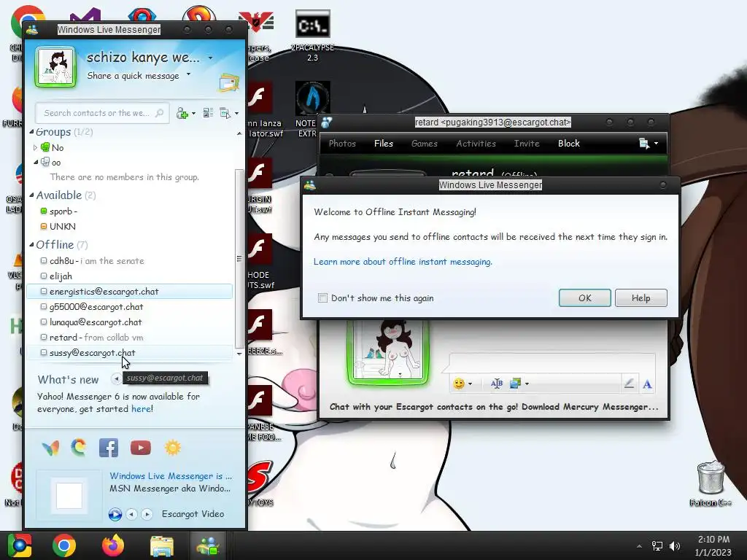Switch to text typing mode (A icon)

tap(647, 384)
